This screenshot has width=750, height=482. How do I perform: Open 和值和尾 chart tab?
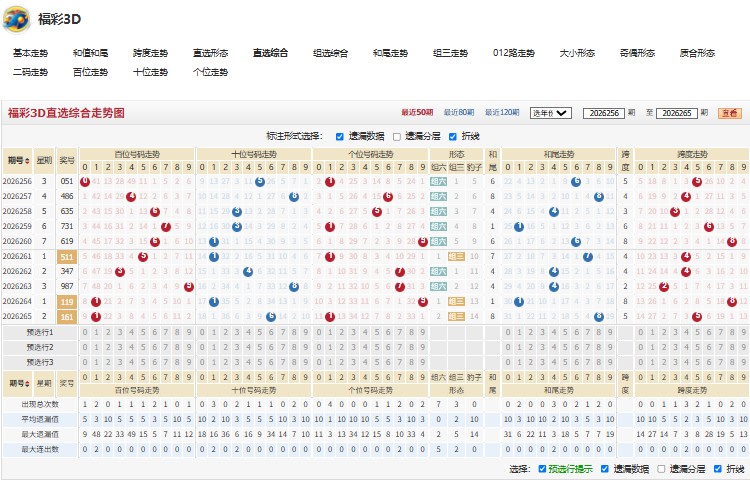click(90, 53)
